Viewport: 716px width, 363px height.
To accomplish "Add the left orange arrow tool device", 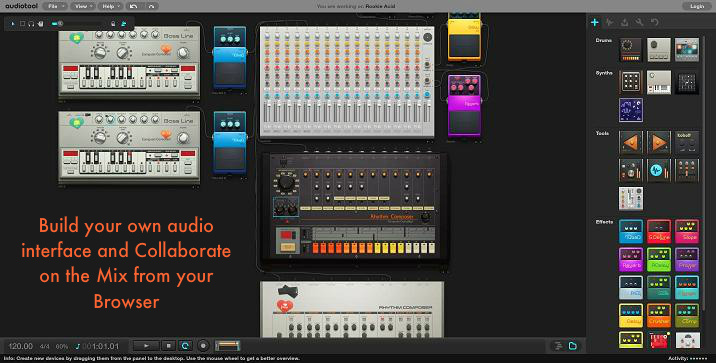I will [x=631, y=142].
